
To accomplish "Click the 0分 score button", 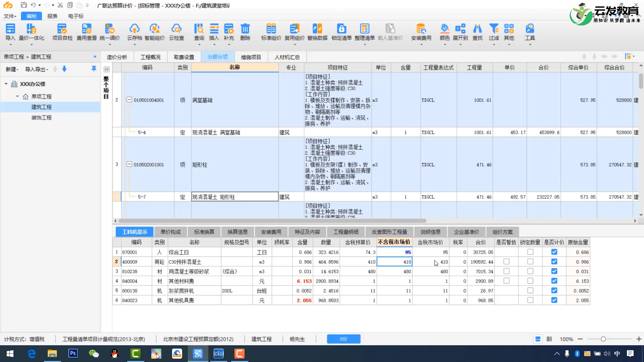I will coord(343,339).
